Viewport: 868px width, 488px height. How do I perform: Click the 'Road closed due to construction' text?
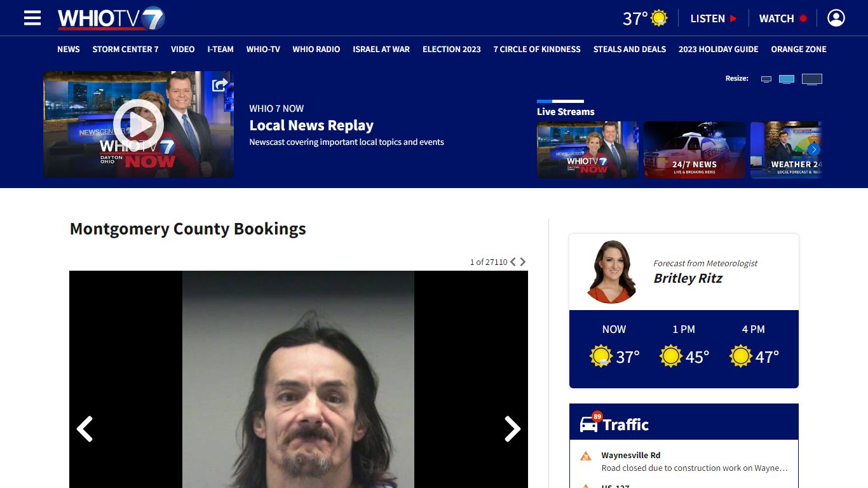pyautogui.click(x=695, y=468)
